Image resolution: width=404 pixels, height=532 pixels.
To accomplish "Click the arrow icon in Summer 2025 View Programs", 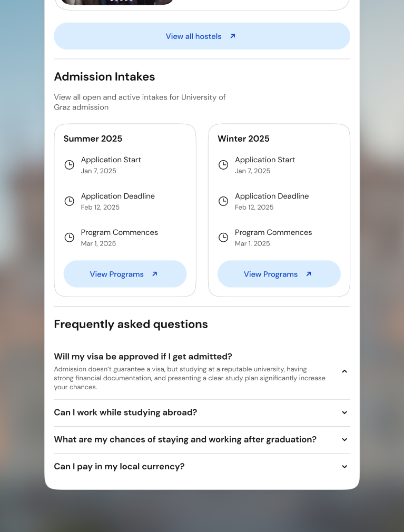I will point(154,274).
